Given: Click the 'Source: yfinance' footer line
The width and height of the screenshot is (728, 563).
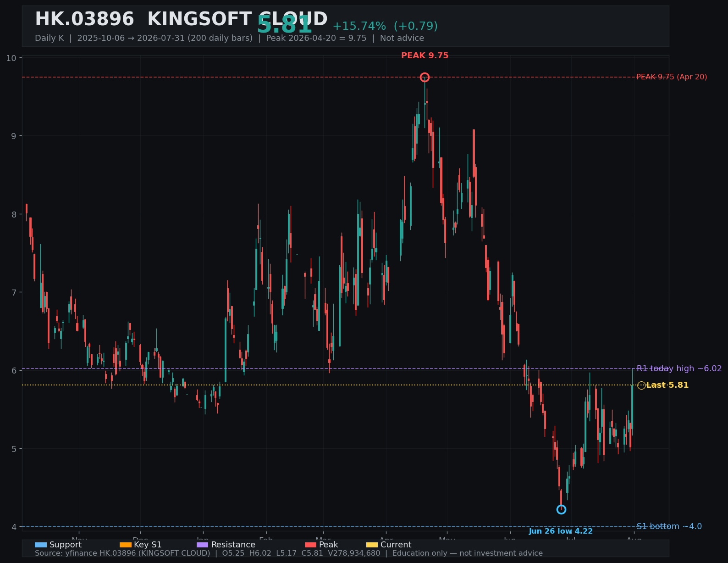Looking at the screenshot, I should (x=289, y=553).
